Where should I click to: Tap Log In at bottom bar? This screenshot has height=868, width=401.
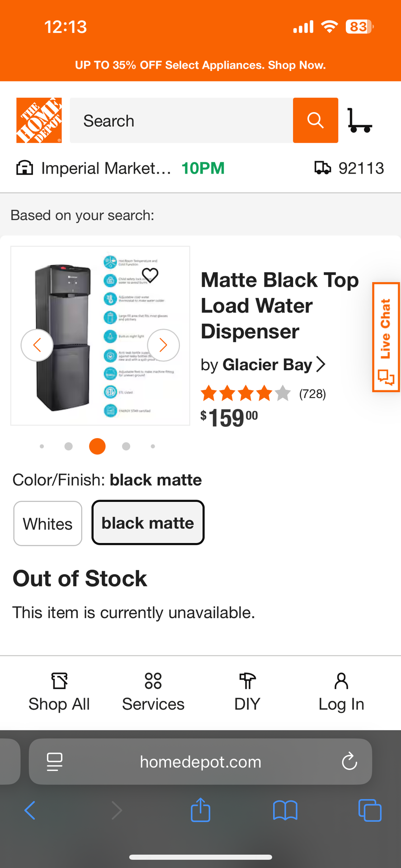tap(341, 692)
